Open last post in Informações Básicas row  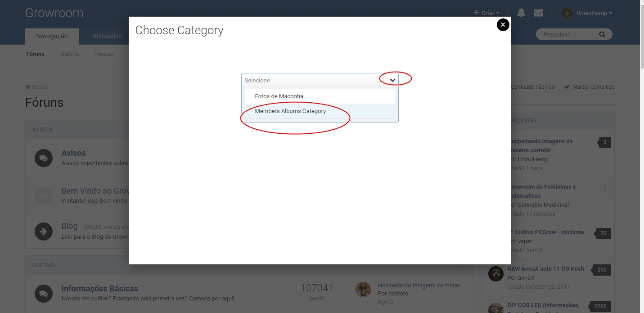coord(420,285)
